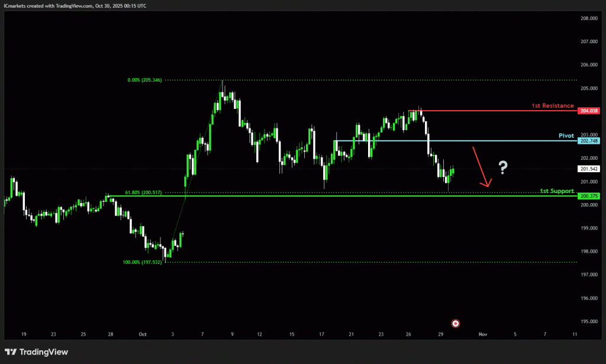Screen dimensions: 606x364
Task: Select the 61.80% (200.517) Fibonacci label
Action: (x=143, y=192)
